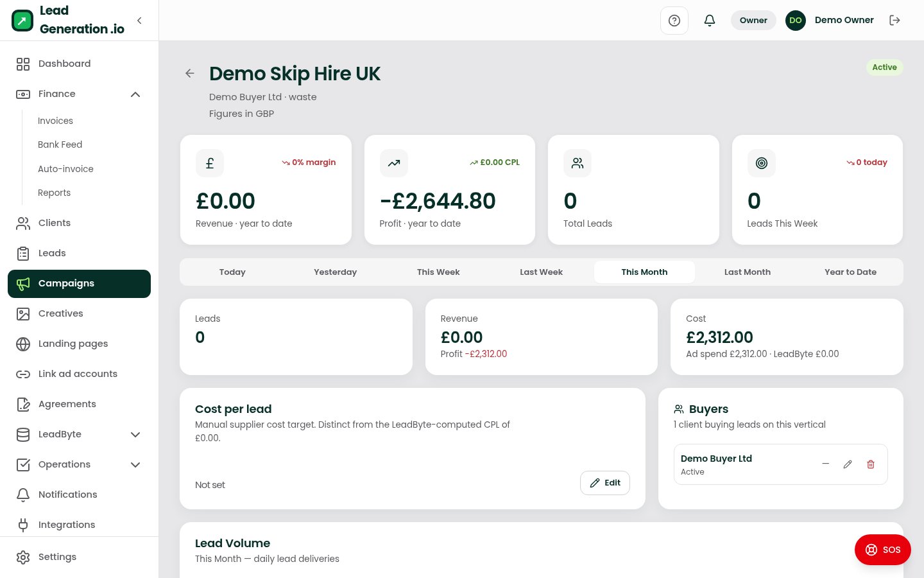This screenshot has width=924, height=578.
Task: Open Invoices under Finance
Action: [x=55, y=121]
